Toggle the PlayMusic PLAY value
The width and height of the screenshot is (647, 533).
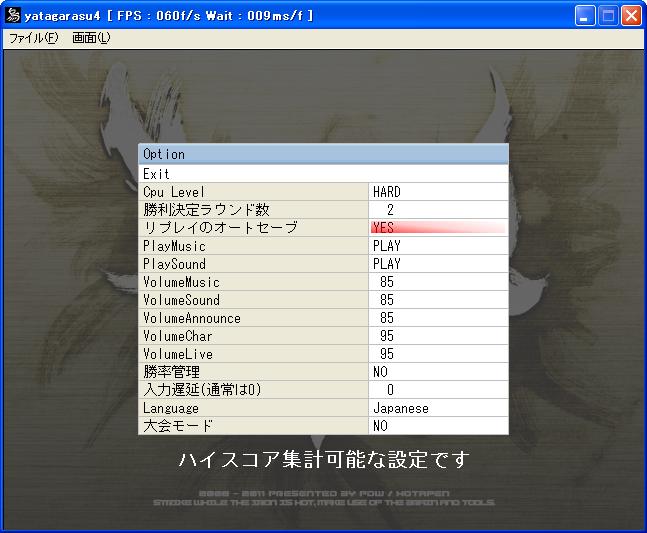[x=438, y=246]
